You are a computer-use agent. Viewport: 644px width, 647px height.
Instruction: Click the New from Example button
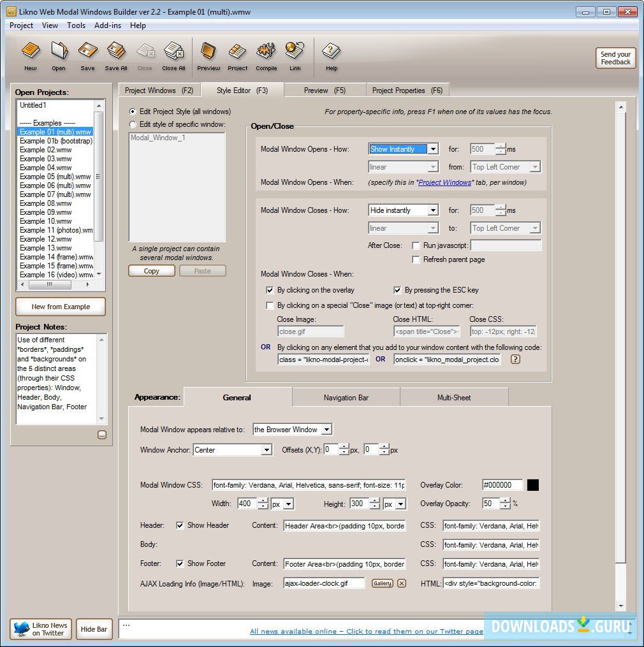(x=61, y=307)
